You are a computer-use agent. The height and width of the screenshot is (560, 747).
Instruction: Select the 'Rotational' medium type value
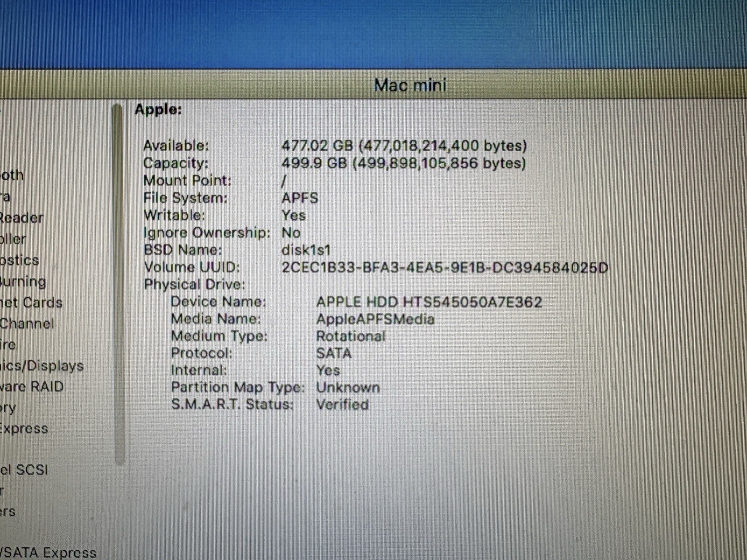click(351, 336)
